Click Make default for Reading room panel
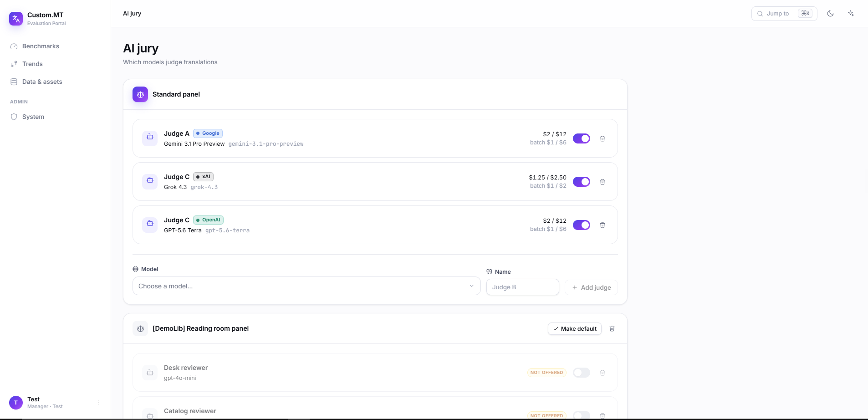Viewport: 868px width, 420px height. point(575,328)
